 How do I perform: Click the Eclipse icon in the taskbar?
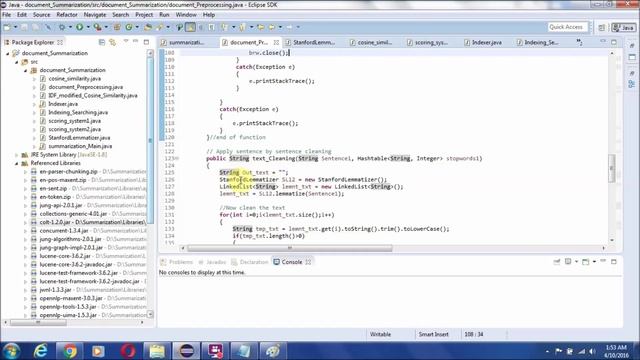186,351
